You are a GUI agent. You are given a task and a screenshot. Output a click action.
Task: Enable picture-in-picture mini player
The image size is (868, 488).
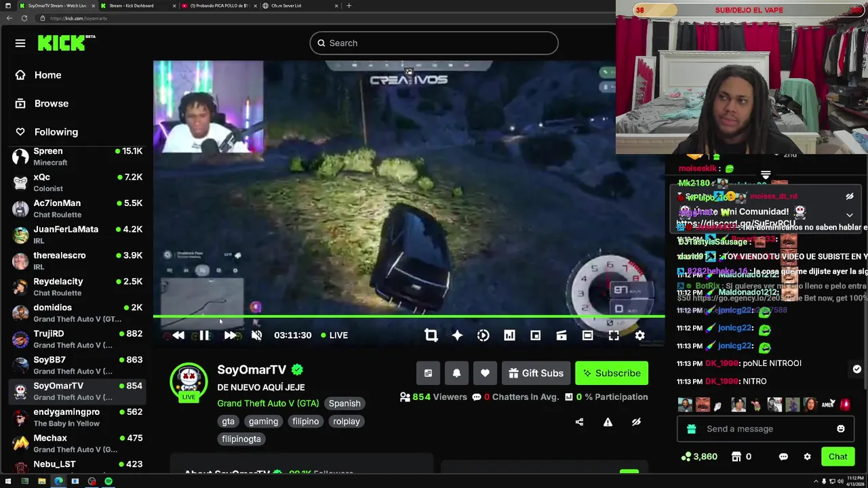click(535, 335)
